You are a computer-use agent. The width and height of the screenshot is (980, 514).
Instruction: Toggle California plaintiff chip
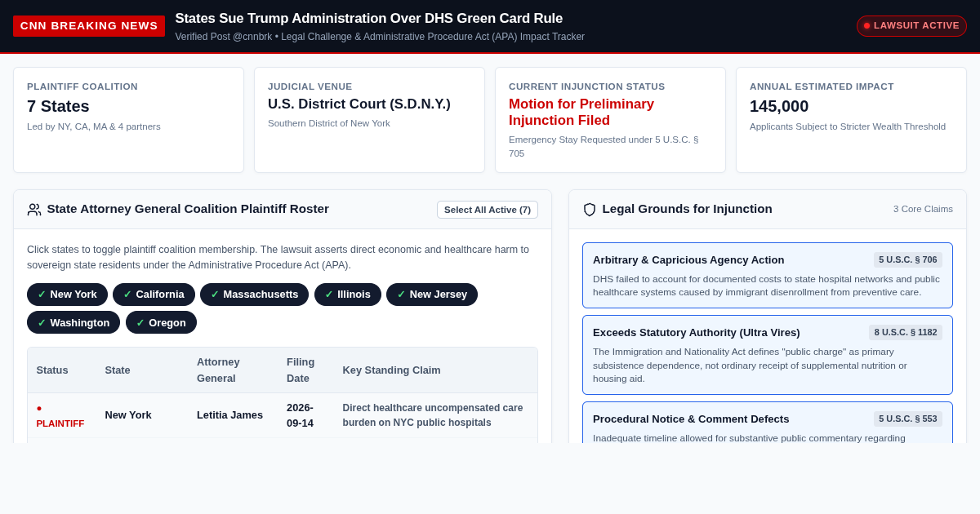click(154, 295)
